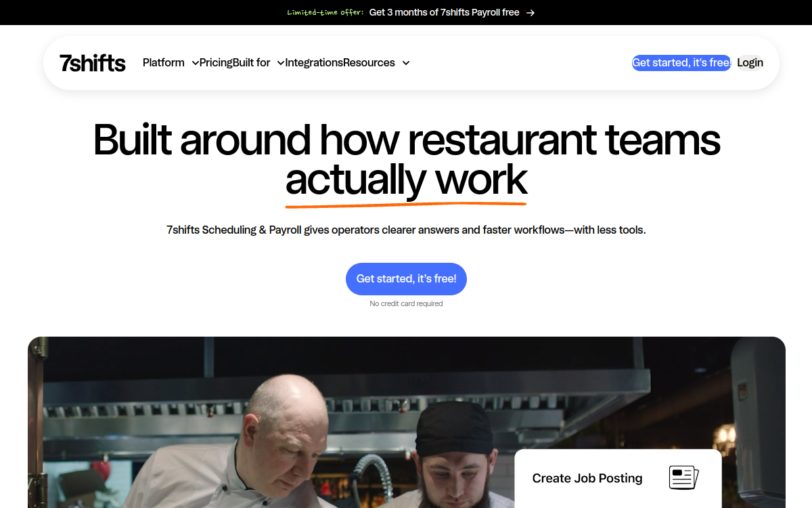Expand the Platform menu chevron

tap(196, 63)
